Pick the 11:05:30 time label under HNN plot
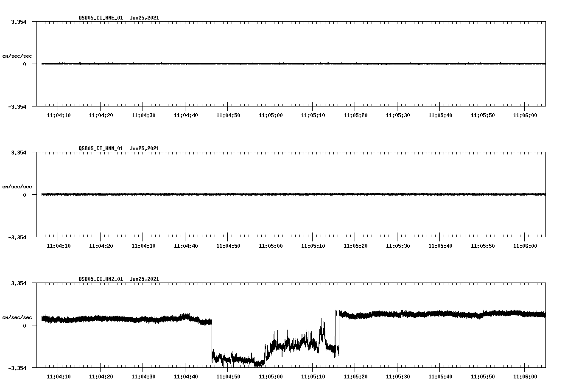Screen dimensions: 576x392 398,246
